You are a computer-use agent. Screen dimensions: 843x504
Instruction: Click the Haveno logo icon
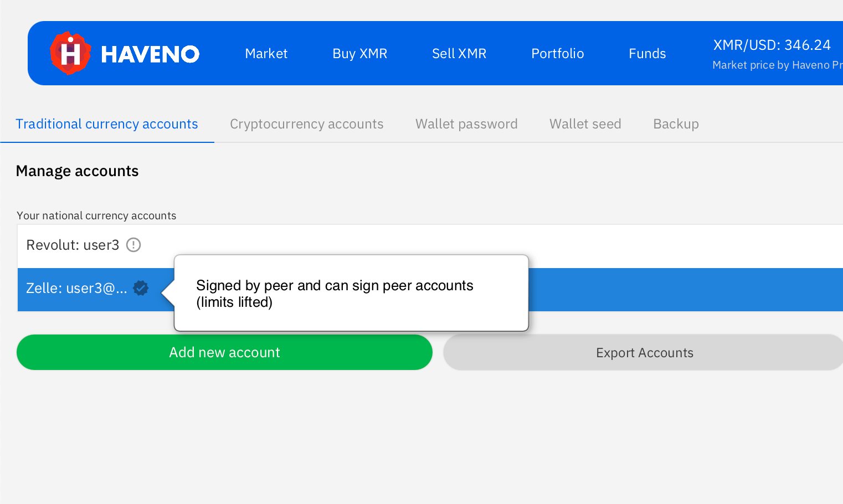[x=70, y=54]
